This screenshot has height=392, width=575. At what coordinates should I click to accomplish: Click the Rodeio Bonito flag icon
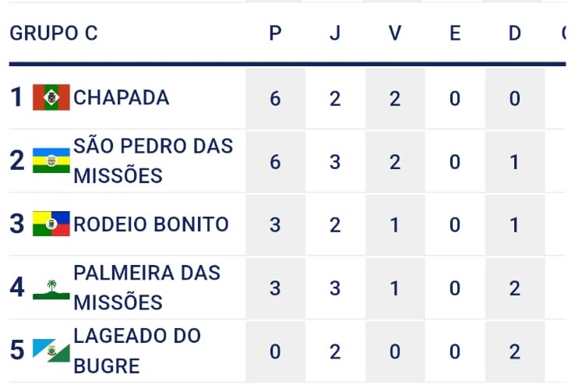coord(51,224)
